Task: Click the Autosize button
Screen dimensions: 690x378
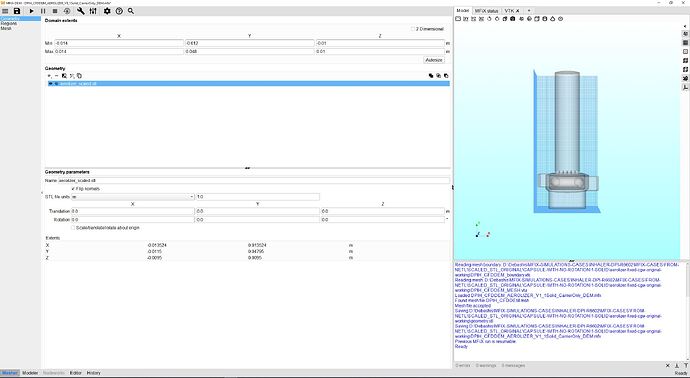Action: (x=434, y=60)
